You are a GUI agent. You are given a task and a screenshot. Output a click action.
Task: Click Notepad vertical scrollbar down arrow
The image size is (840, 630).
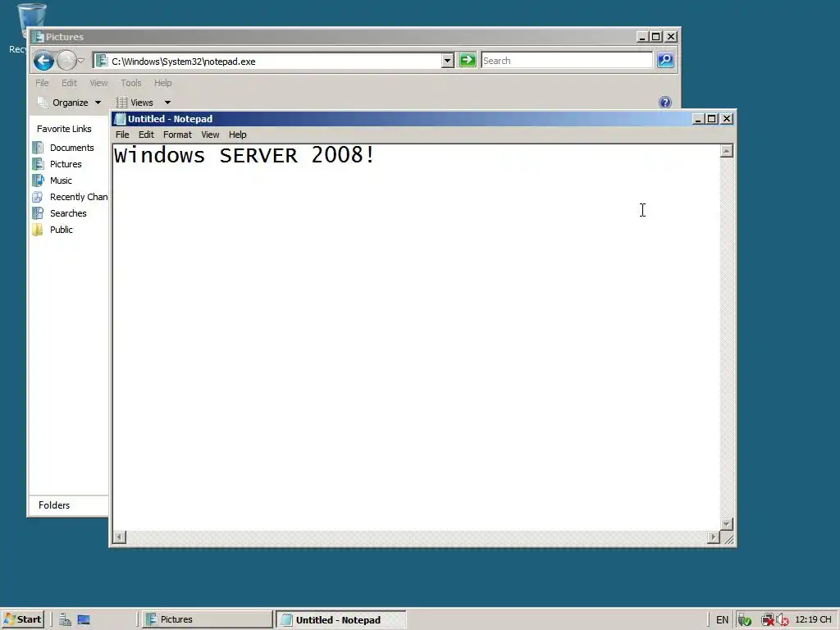coord(727,524)
